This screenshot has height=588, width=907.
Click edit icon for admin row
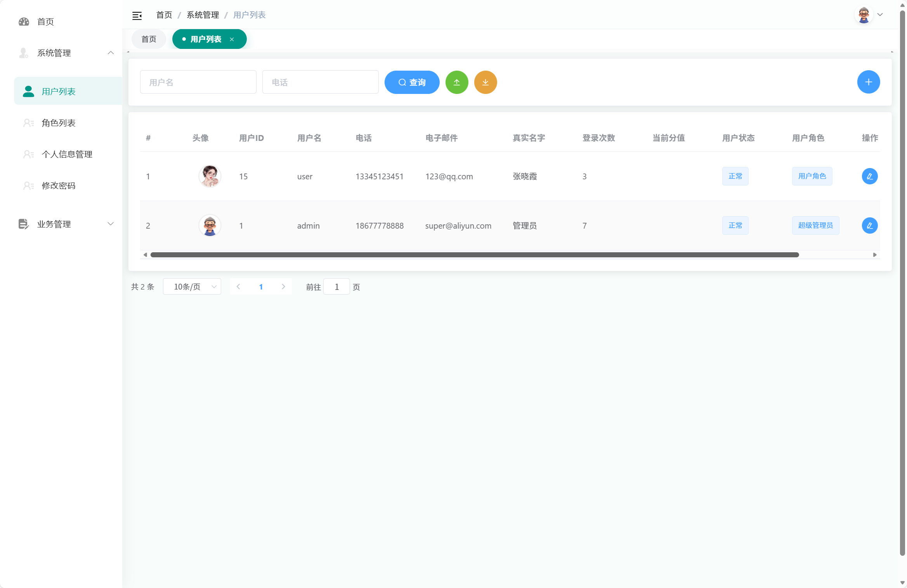pyautogui.click(x=869, y=225)
